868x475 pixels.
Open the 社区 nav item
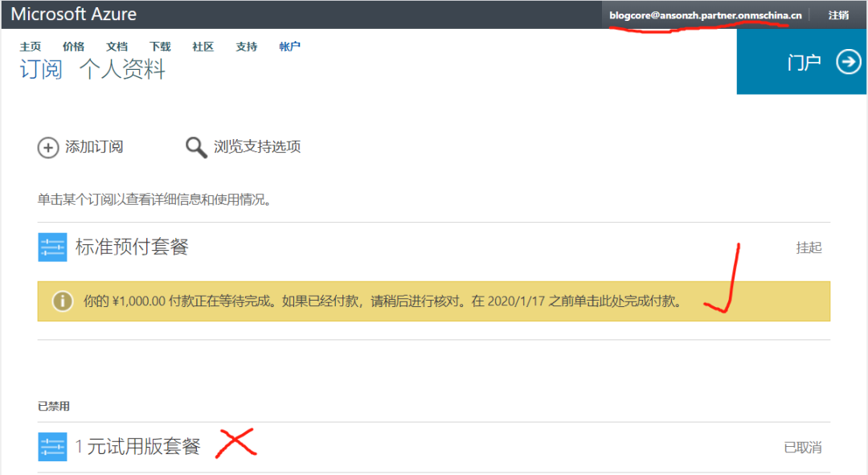tap(203, 47)
